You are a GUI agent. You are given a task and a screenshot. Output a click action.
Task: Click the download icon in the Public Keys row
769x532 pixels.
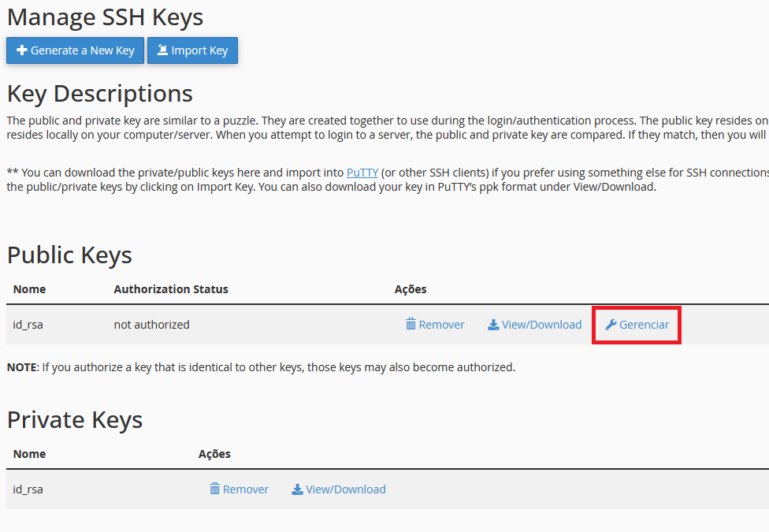point(493,325)
